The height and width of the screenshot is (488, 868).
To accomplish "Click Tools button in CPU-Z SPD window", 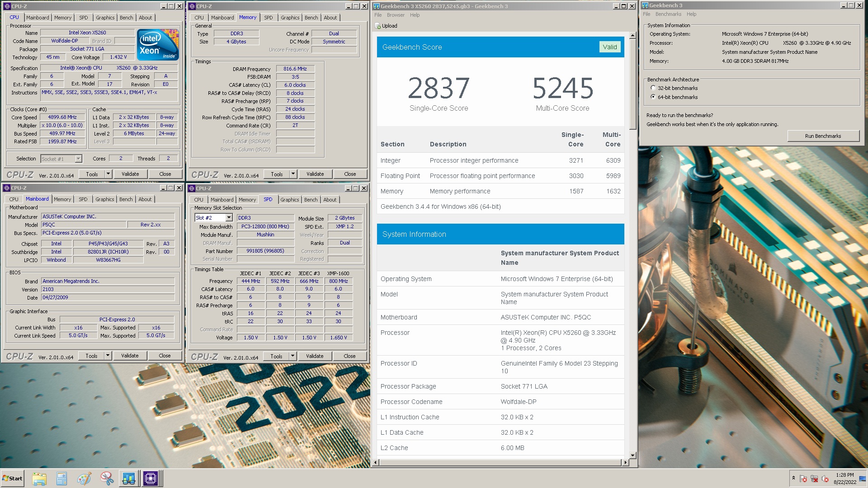I will click(x=276, y=356).
